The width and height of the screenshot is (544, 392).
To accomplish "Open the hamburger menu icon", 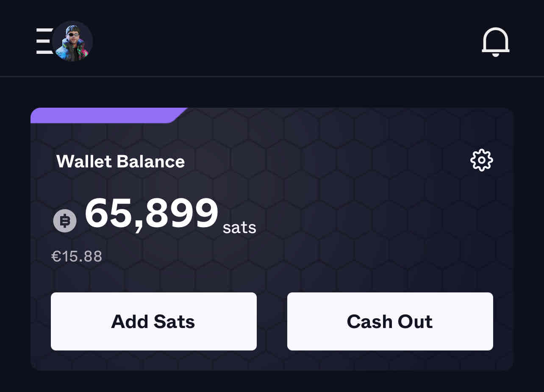I will pos(44,41).
